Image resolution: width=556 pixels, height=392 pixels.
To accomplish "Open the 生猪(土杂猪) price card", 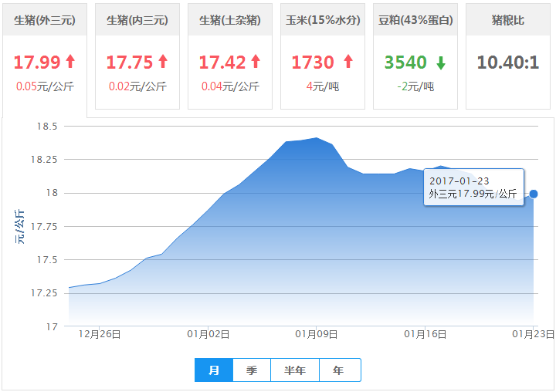I will (x=230, y=20).
